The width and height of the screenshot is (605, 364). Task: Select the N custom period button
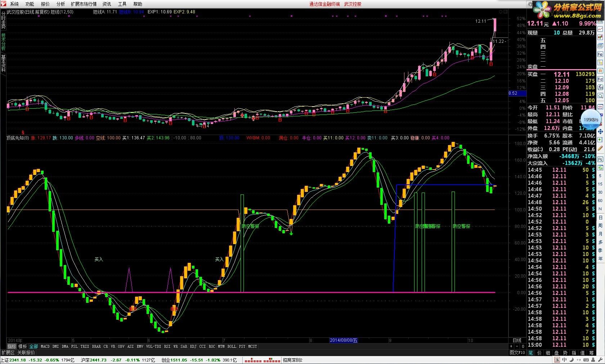coord(600,209)
